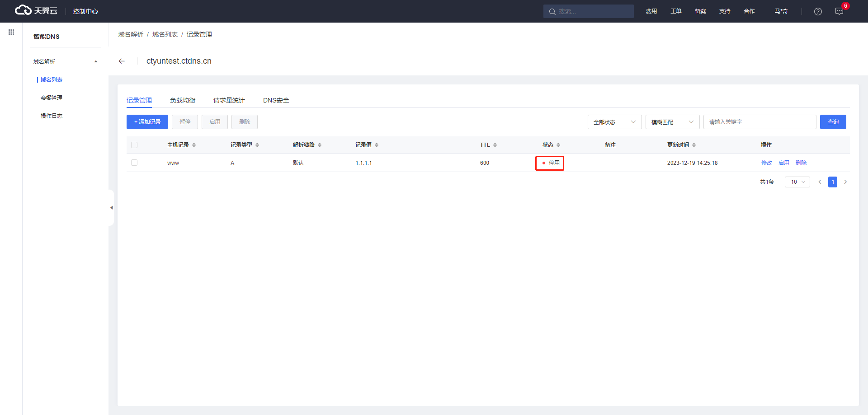Click the 查询 search button
This screenshot has width=868, height=415.
[x=833, y=122]
